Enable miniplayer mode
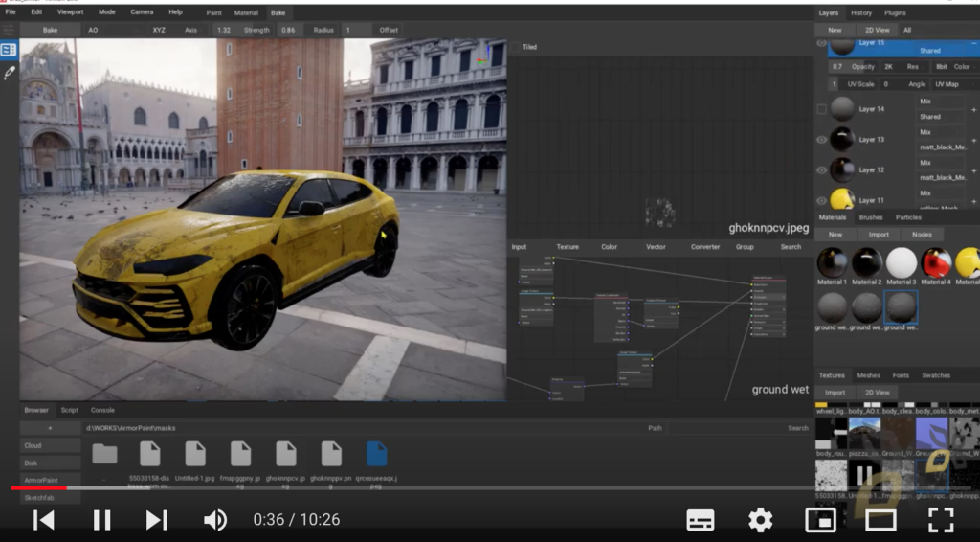Screen dimensions: 980x542 point(820,519)
